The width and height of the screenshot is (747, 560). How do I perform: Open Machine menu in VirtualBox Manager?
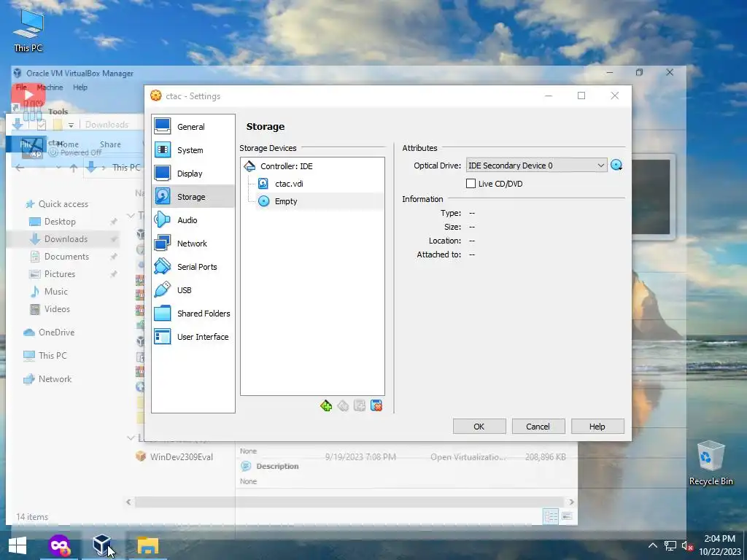point(50,87)
